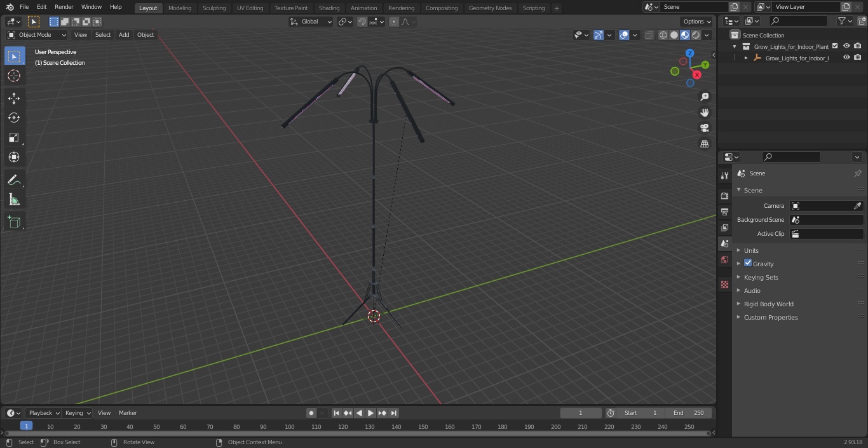Open the Keying dropdown in timeline
This screenshot has height=448, width=868.
click(78, 413)
